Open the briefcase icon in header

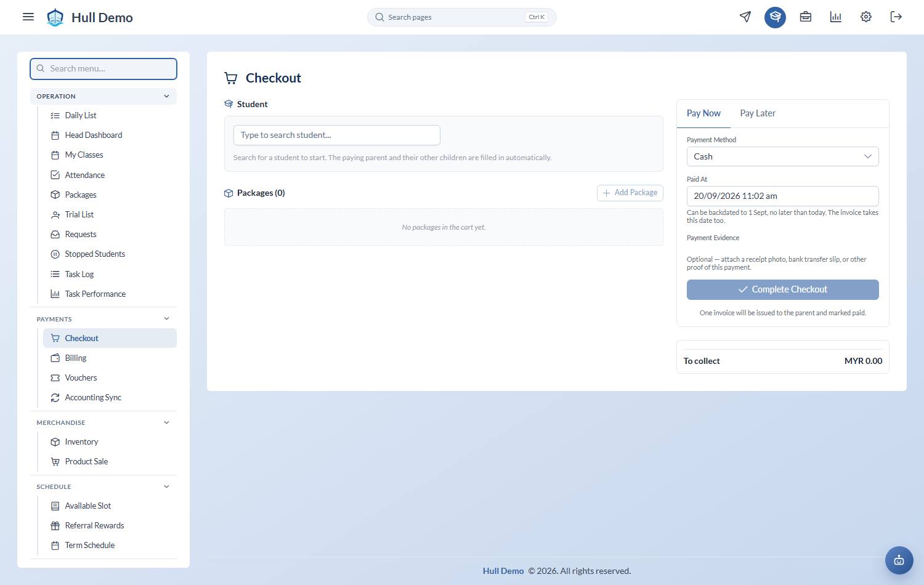(x=805, y=17)
